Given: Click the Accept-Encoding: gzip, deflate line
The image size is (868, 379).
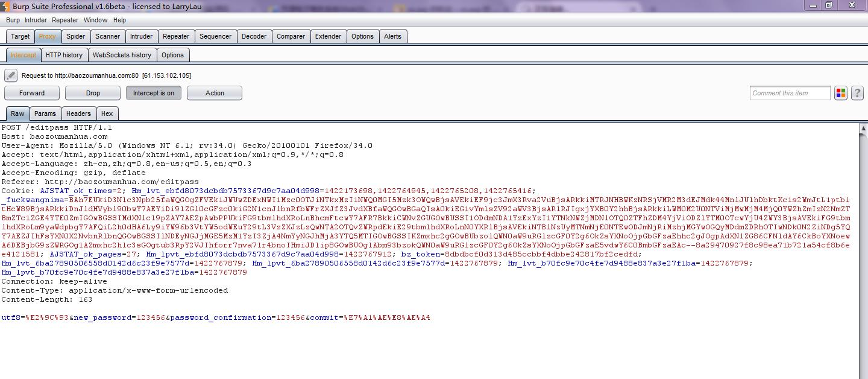Looking at the screenshot, I should [74, 173].
